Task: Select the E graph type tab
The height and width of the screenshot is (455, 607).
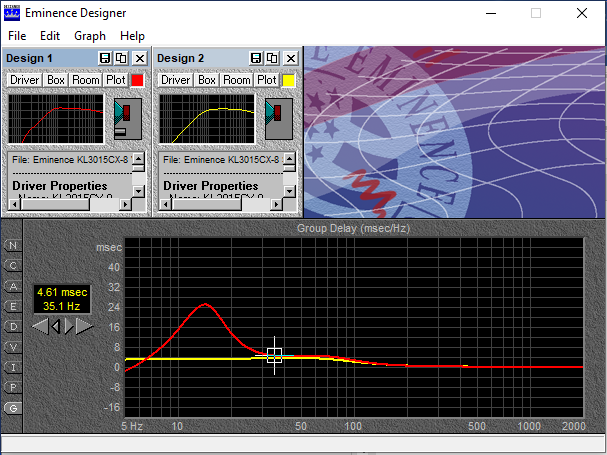Action: [x=13, y=306]
